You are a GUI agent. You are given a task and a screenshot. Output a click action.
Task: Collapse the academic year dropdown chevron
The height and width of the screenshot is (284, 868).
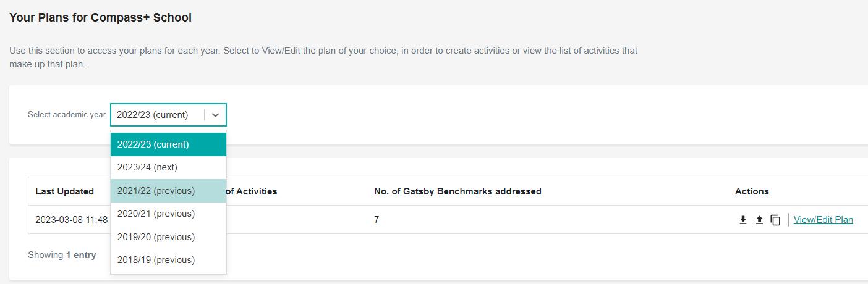point(215,115)
